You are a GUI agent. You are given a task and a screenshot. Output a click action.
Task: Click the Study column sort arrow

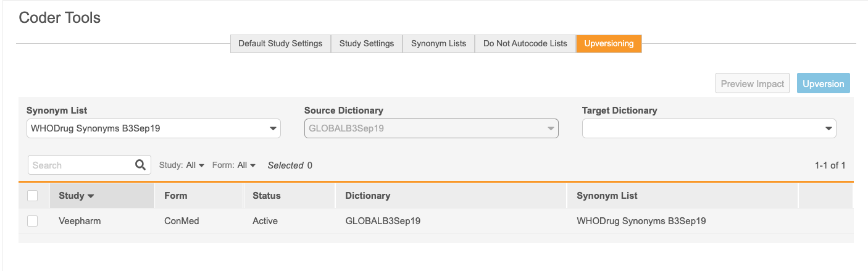point(91,196)
